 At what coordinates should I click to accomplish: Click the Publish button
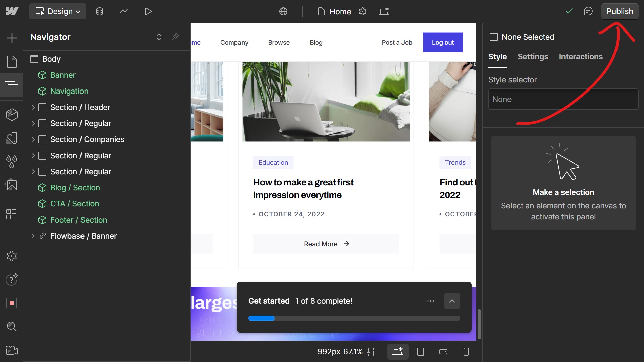pyautogui.click(x=620, y=11)
